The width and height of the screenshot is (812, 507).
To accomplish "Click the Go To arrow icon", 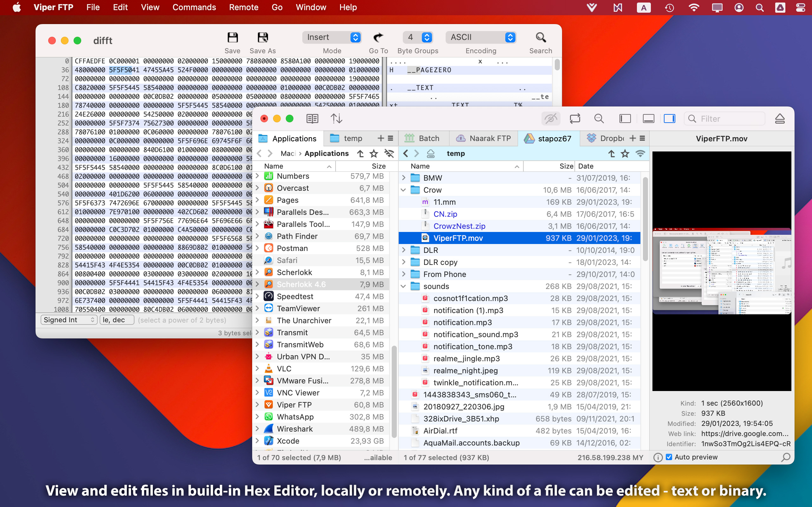I will point(378,38).
